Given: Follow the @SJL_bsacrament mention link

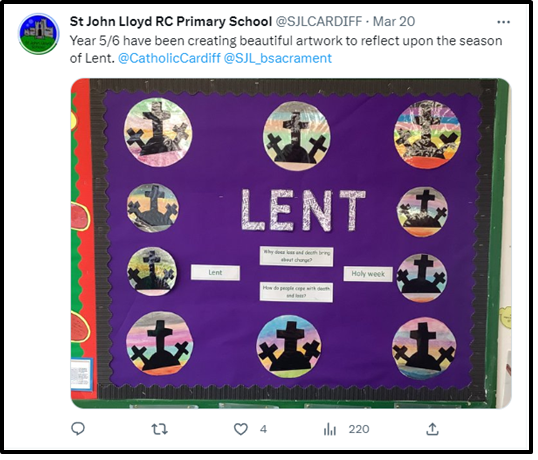Looking at the screenshot, I should click(x=278, y=58).
